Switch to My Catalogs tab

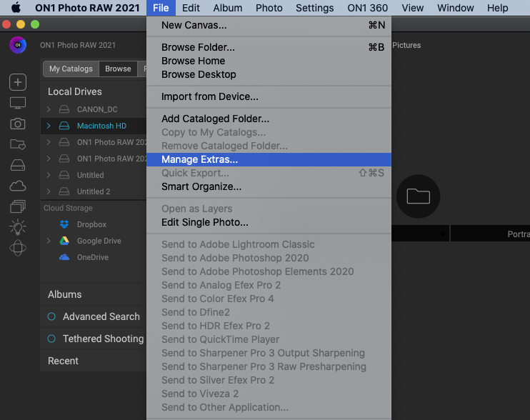[71, 69]
